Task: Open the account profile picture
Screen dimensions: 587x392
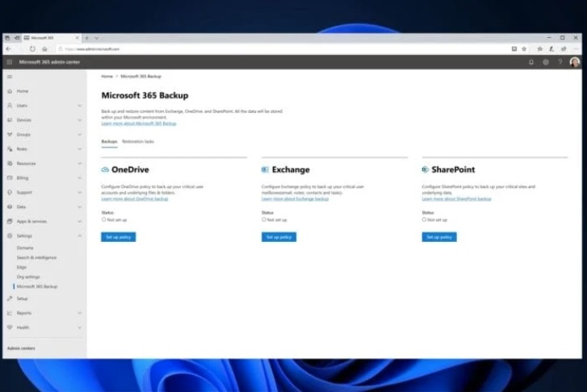Action: [575, 62]
